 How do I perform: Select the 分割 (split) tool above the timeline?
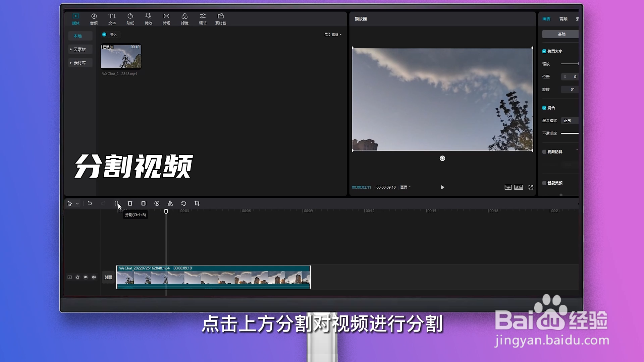point(116,203)
